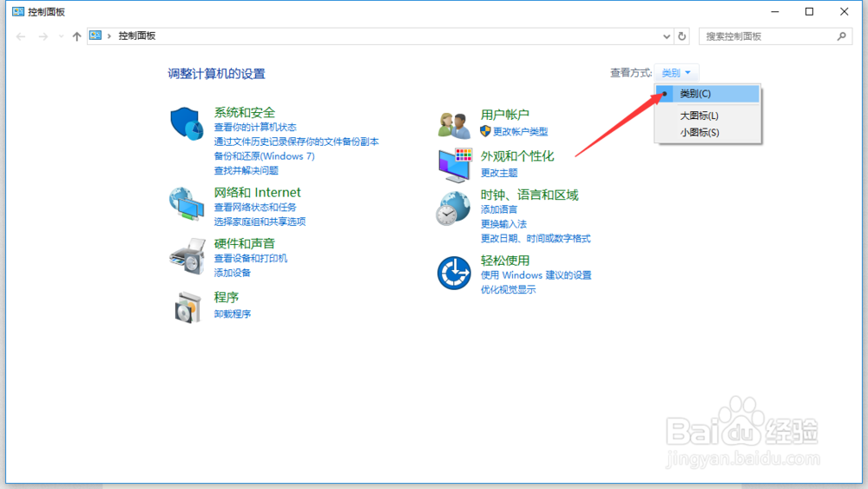The image size is (868, 489).
Task: Select 类别(C) view option
Action: [707, 94]
